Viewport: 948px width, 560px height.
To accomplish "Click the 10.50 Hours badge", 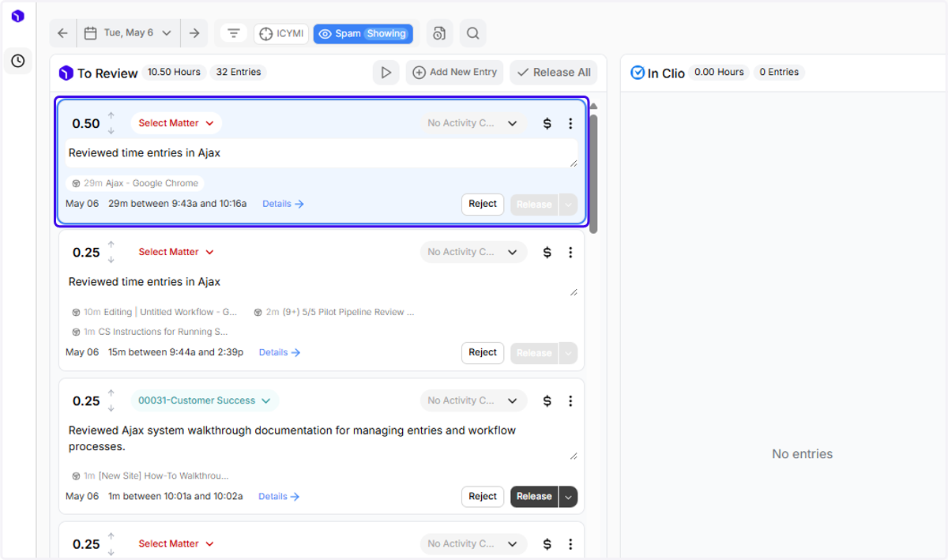I will click(x=174, y=72).
